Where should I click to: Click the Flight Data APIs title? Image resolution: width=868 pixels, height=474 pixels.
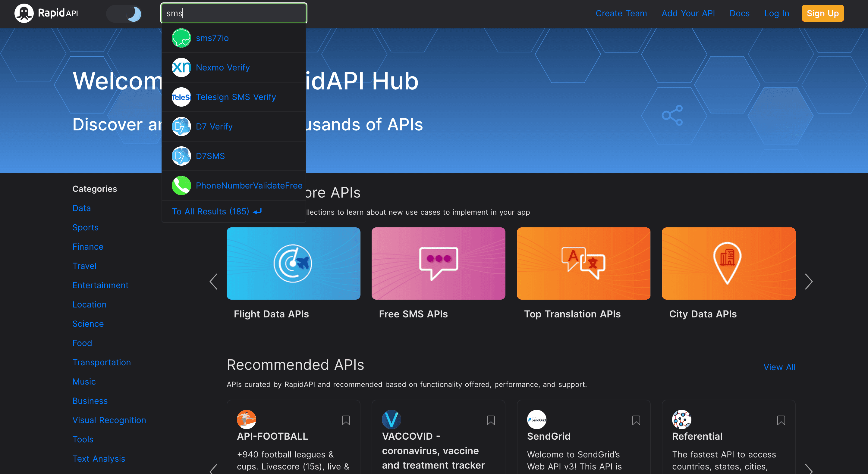click(271, 314)
